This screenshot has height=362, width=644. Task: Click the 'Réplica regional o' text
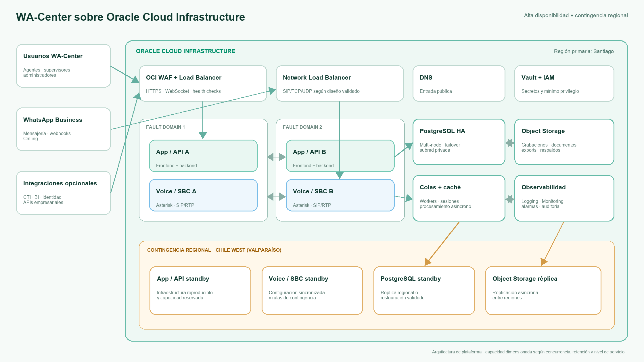pyautogui.click(x=399, y=292)
